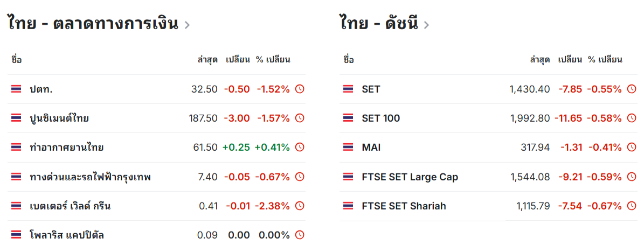This screenshot has height=245, width=644.
Task: Click the clock icon beside ปูนซิเมนต์ไทย
Action: pos(300,118)
